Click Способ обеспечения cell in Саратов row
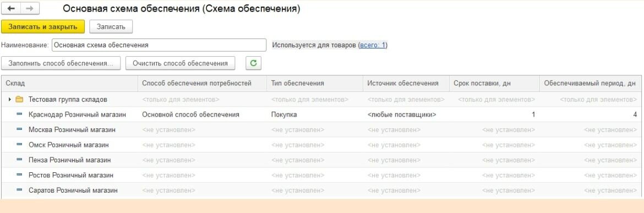 pyautogui.click(x=203, y=190)
